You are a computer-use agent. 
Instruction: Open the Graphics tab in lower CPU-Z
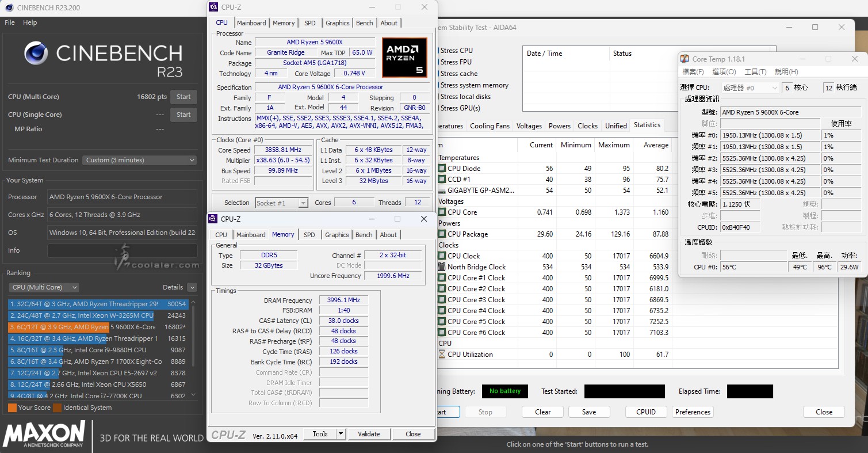point(337,235)
